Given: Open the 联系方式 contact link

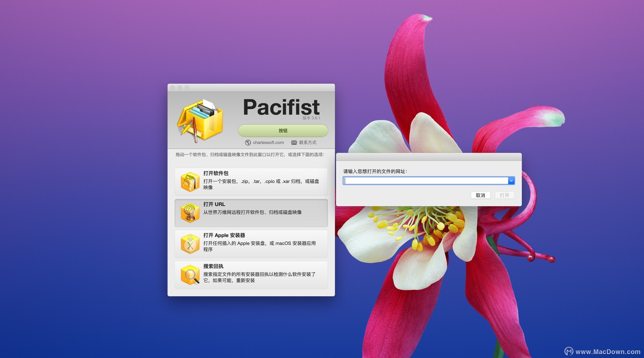Looking at the screenshot, I should click(x=308, y=142).
